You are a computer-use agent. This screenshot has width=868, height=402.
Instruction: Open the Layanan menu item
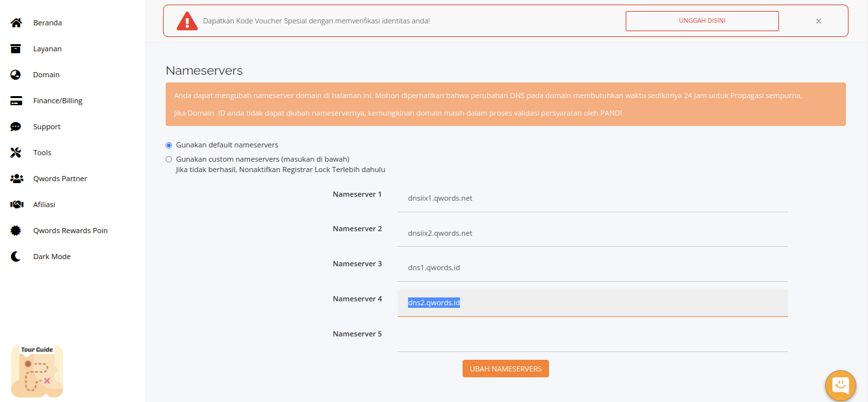coord(47,49)
